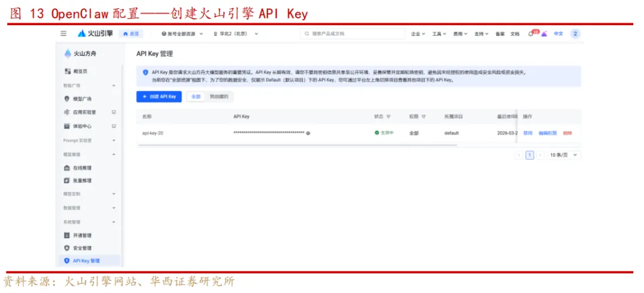
Task: Open notifications bell icon
Action: [530, 34]
